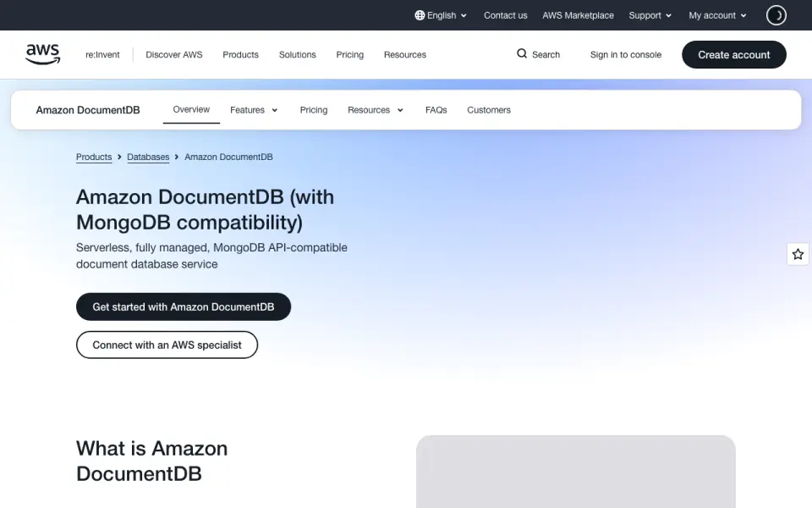Image resolution: width=812 pixels, height=508 pixels.
Task: Open the Solutions menu
Action: [297, 54]
